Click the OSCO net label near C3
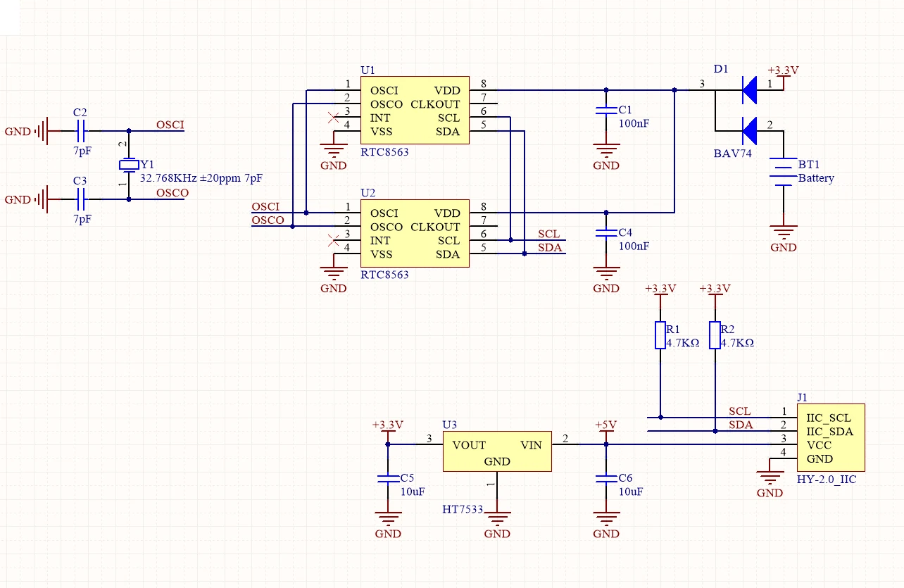 (x=172, y=193)
